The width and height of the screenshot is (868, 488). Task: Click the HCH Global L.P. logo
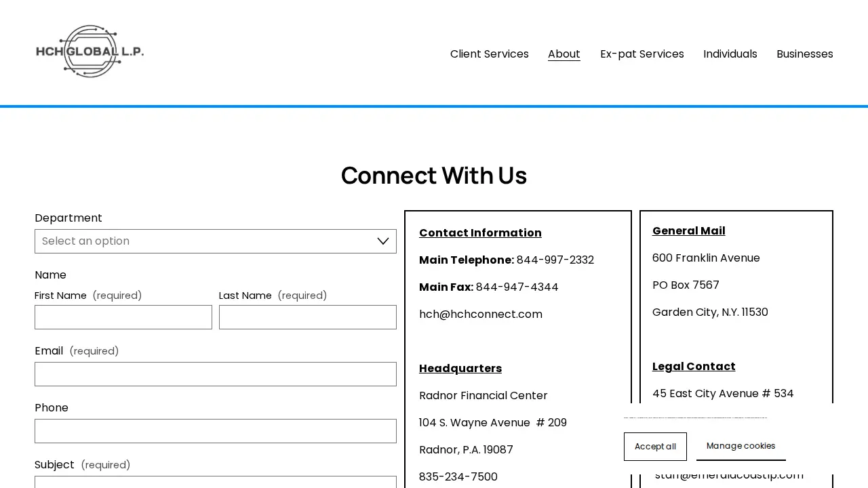tap(90, 52)
